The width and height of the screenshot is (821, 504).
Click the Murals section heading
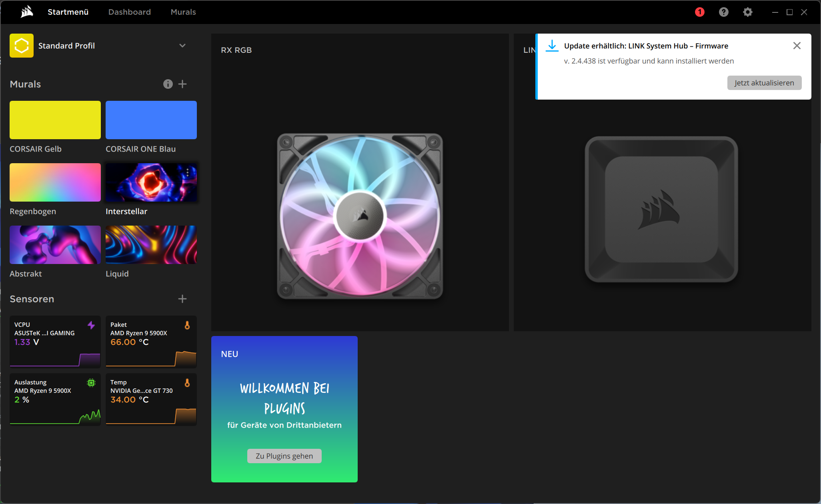coord(25,84)
